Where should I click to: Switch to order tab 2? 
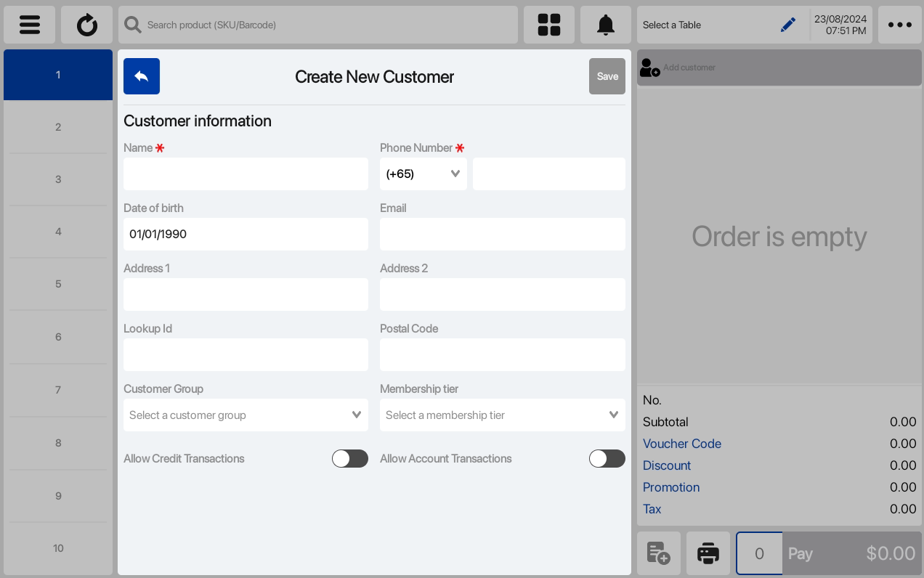pyautogui.click(x=57, y=126)
